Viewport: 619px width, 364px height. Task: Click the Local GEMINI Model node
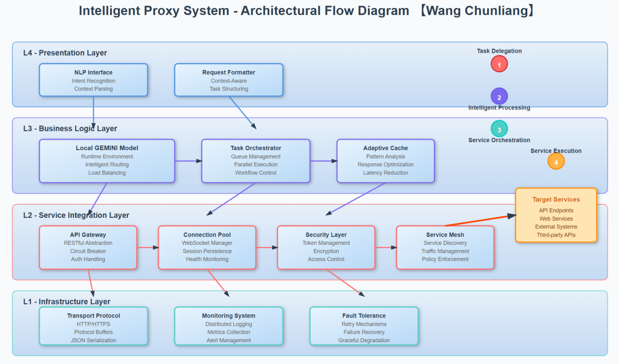tap(107, 161)
